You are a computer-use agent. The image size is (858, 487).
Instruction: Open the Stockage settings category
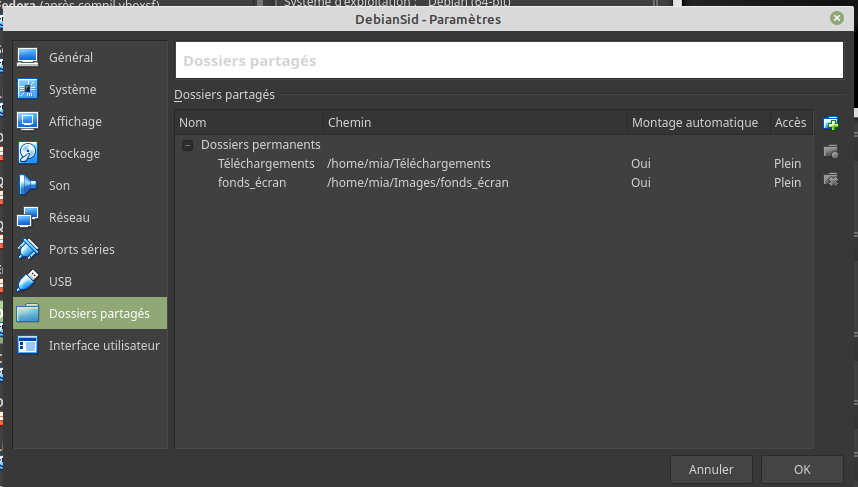click(x=90, y=153)
